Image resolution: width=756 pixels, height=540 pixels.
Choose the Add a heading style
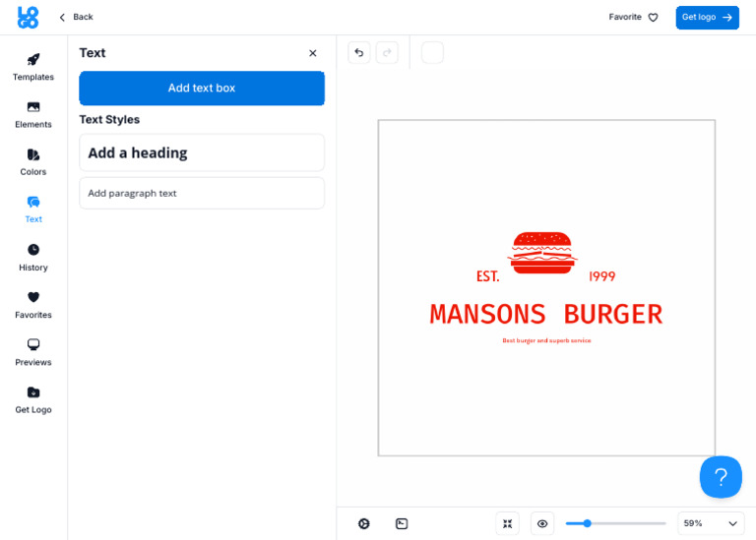[x=202, y=152]
